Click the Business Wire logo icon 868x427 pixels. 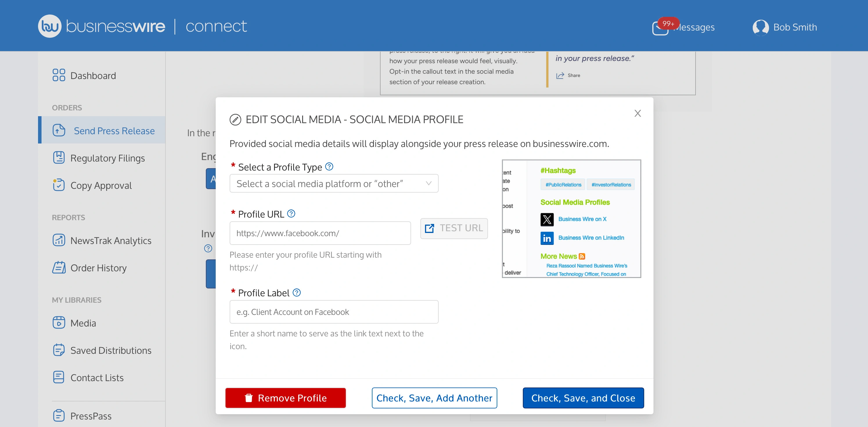tap(50, 26)
